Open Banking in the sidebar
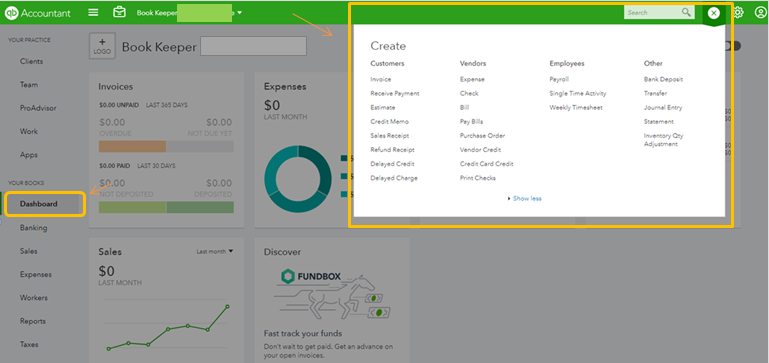 (x=33, y=228)
